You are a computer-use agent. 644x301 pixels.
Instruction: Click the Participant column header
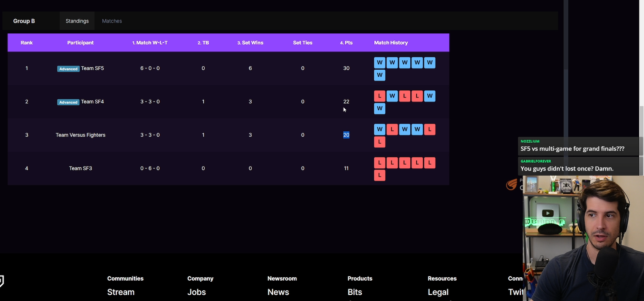tap(80, 43)
